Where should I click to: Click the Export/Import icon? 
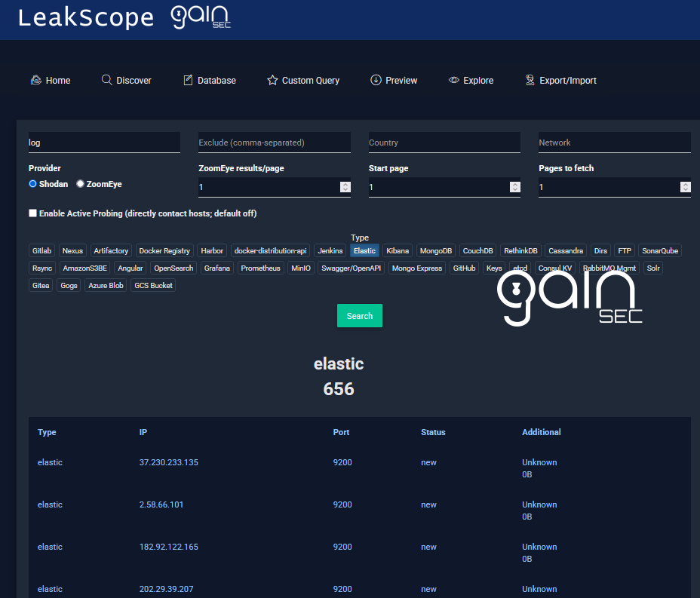[530, 80]
